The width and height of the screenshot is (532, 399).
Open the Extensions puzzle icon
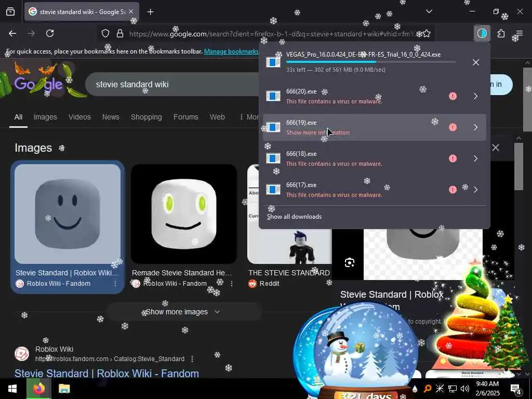click(x=501, y=33)
